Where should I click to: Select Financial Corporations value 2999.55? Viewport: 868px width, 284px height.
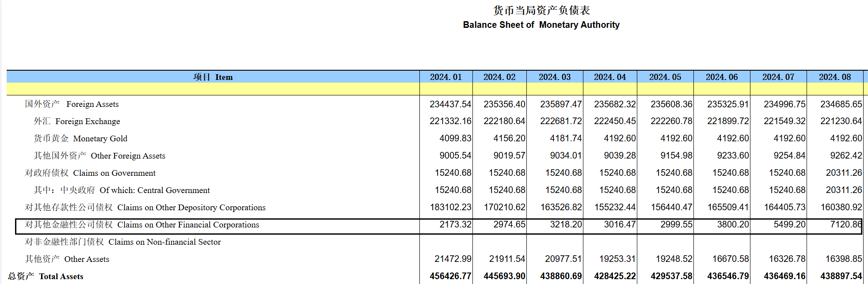[x=676, y=224]
